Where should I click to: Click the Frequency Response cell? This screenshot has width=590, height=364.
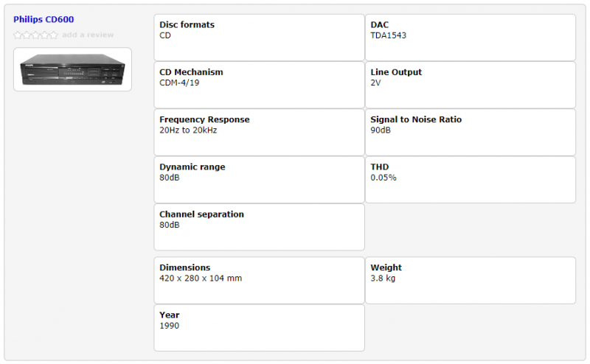pos(259,132)
